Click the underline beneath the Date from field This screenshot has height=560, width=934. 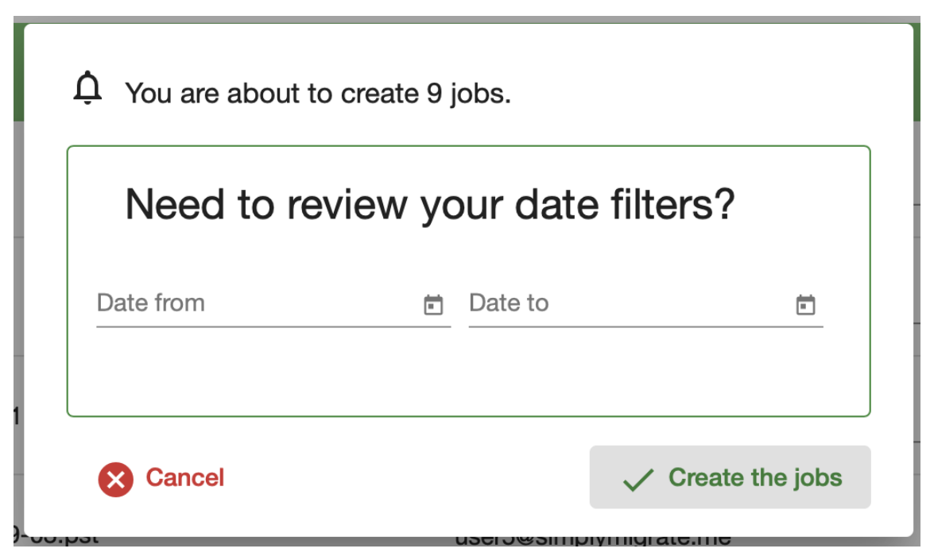273,326
